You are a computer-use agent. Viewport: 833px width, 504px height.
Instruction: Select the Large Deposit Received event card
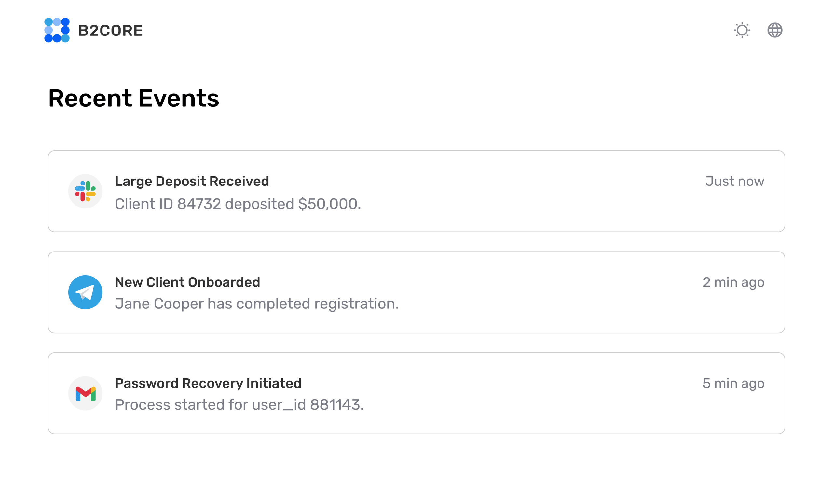(x=416, y=191)
